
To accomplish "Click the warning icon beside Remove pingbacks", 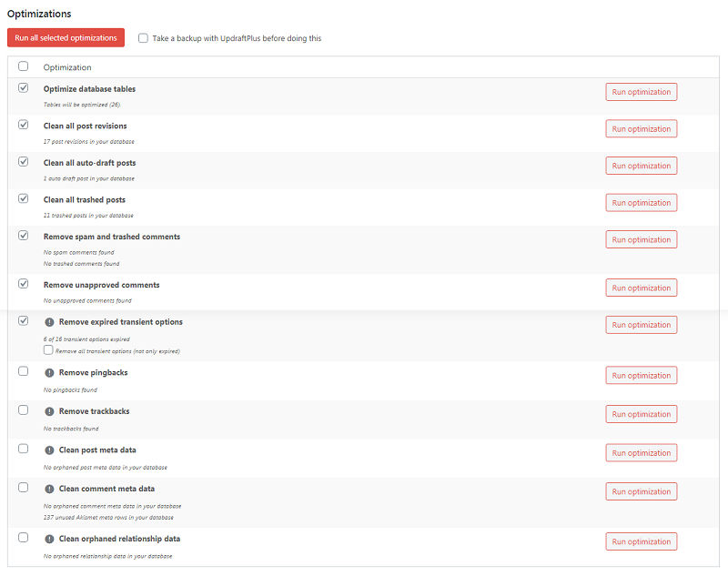I will tap(49, 373).
